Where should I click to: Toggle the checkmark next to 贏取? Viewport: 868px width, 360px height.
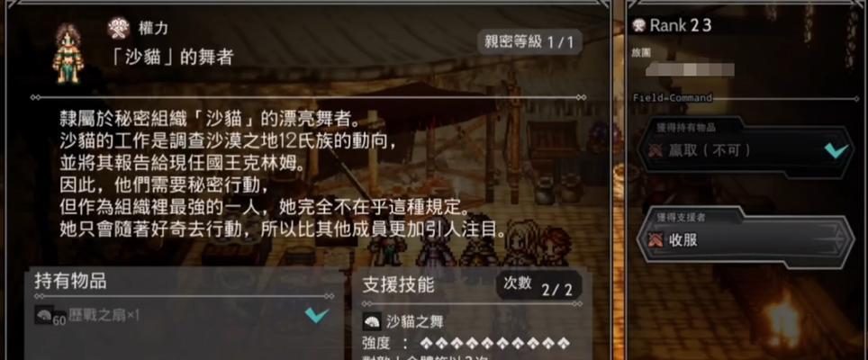click(836, 150)
